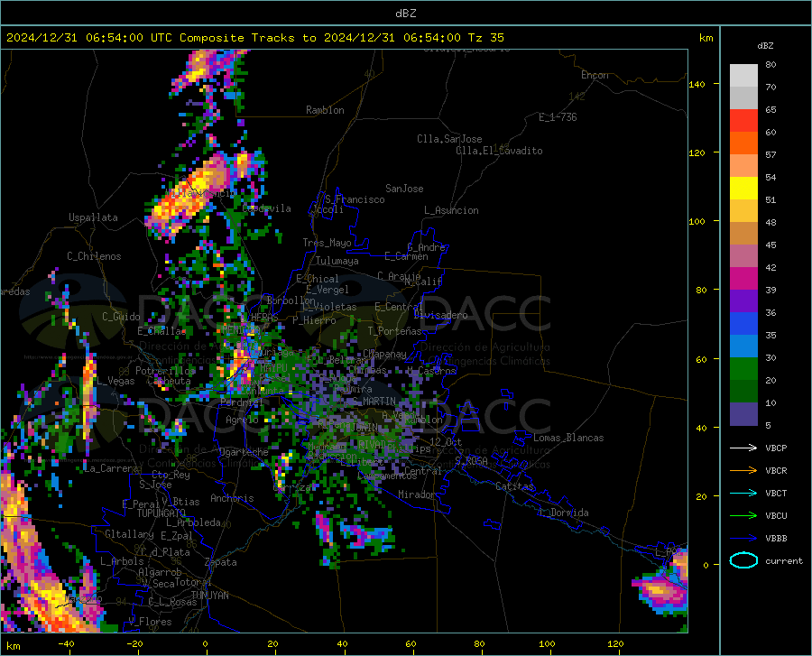Click the TUPUNGATO map label
Screen dimensions: 812x656
(161, 513)
